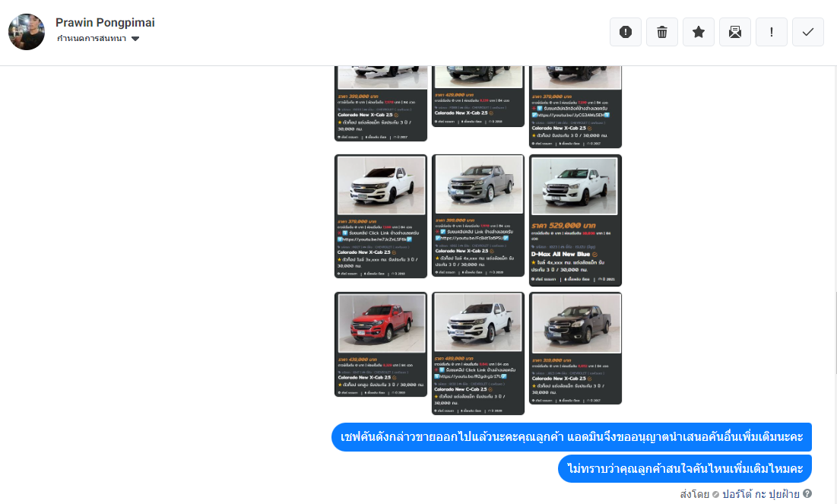Select message ไม่ทราบว่าคุณลูกค้าสนใจคันไหน
Viewport: 837px width, 504px height.
click(x=685, y=469)
